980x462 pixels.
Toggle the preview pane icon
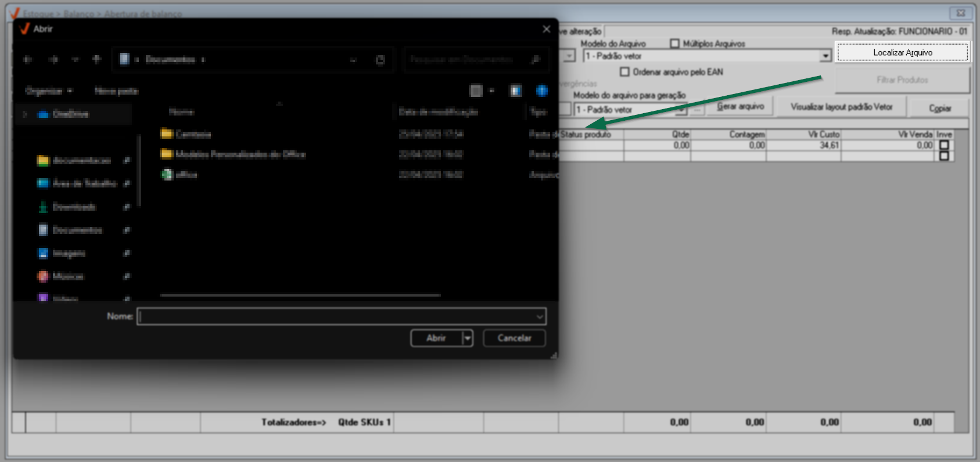tap(515, 91)
